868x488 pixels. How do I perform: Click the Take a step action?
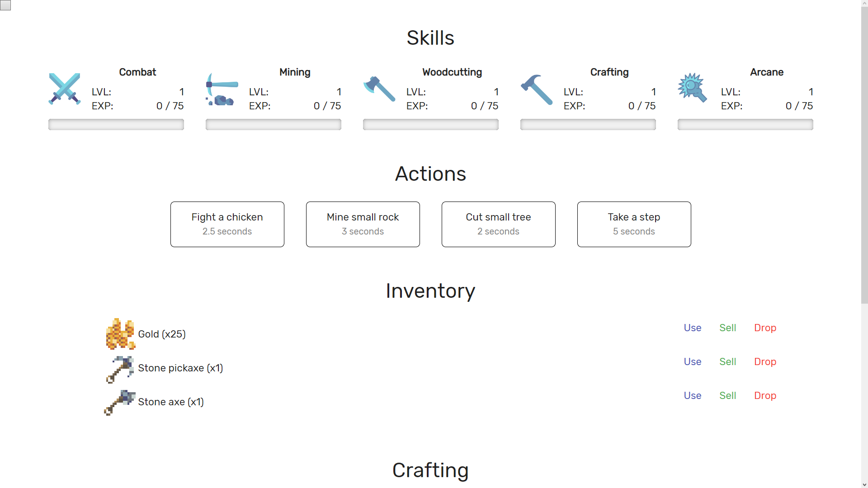click(634, 224)
